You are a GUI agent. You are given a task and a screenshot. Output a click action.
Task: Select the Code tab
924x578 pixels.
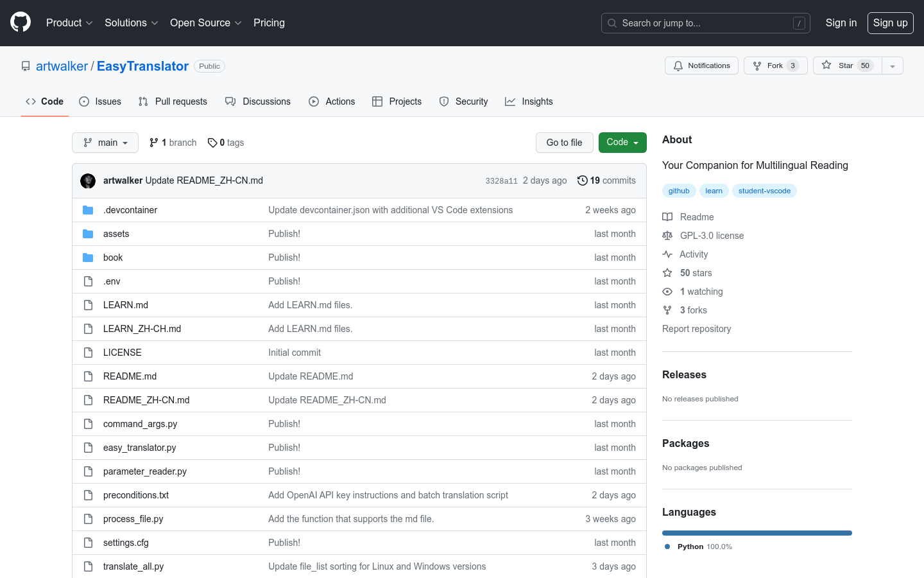point(45,101)
